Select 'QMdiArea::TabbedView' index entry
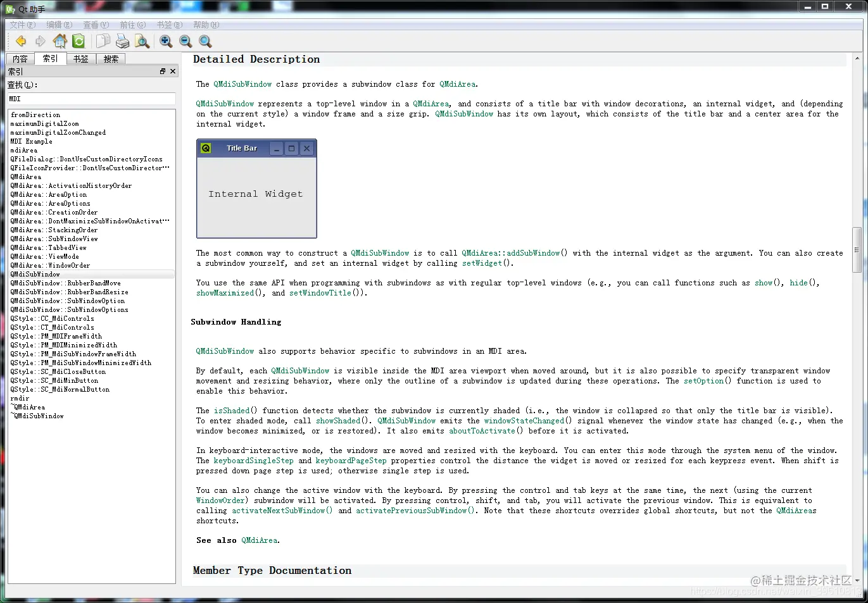This screenshot has height=603, width=868. click(x=48, y=248)
